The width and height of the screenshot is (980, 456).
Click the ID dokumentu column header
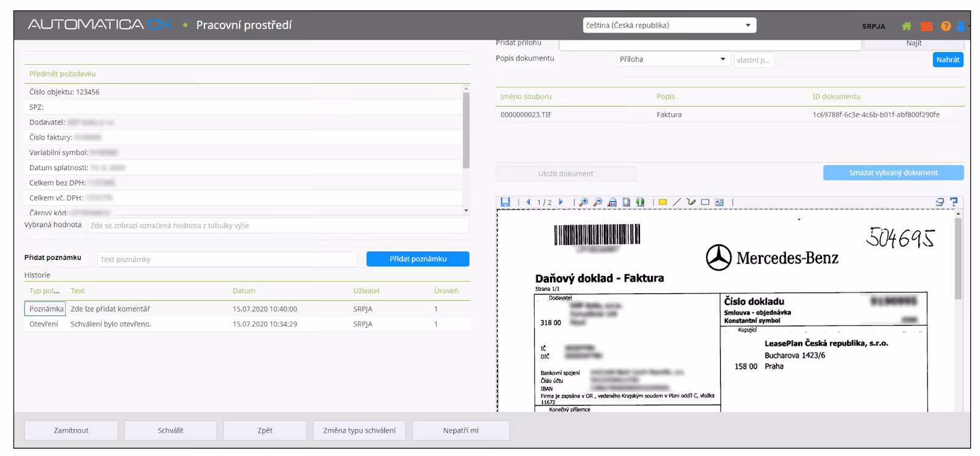coord(836,97)
